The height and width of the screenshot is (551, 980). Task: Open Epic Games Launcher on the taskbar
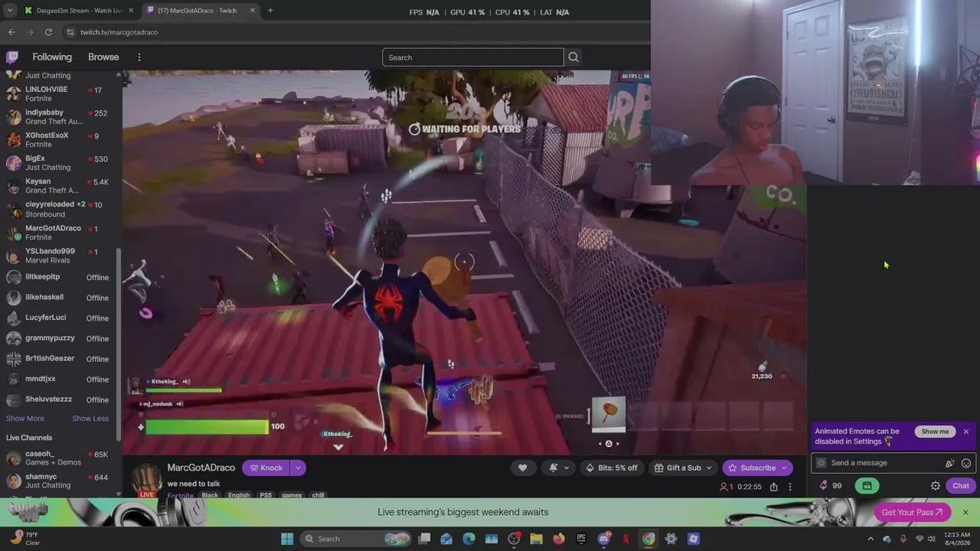point(581,539)
